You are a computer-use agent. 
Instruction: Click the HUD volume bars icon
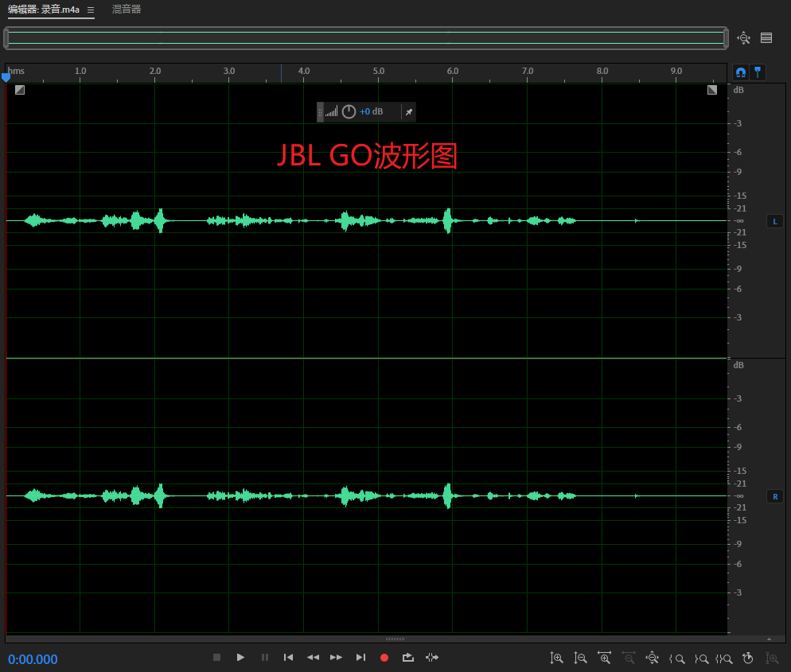click(x=331, y=111)
